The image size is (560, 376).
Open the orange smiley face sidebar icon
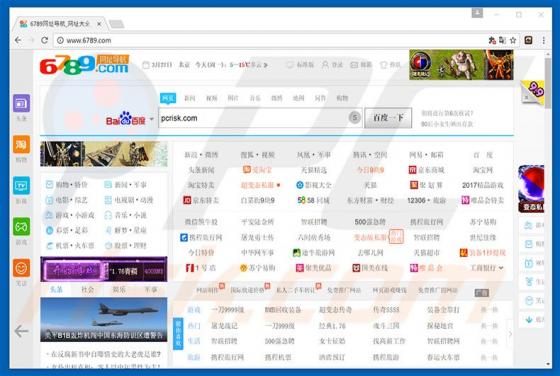click(21, 268)
